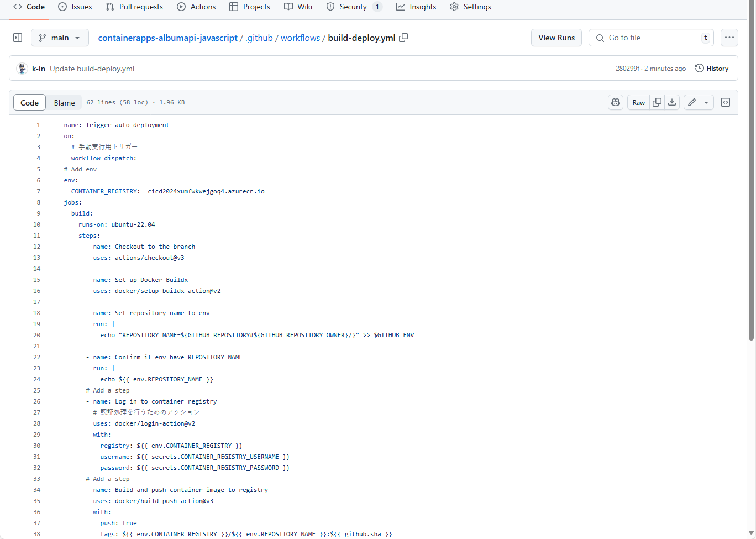Open the Code tab
Image resolution: width=756 pixels, height=539 pixels.
point(29,7)
